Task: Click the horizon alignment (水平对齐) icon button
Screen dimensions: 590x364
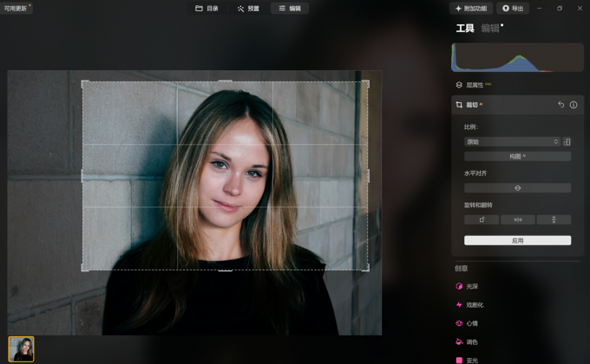Action: tap(517, 188)
